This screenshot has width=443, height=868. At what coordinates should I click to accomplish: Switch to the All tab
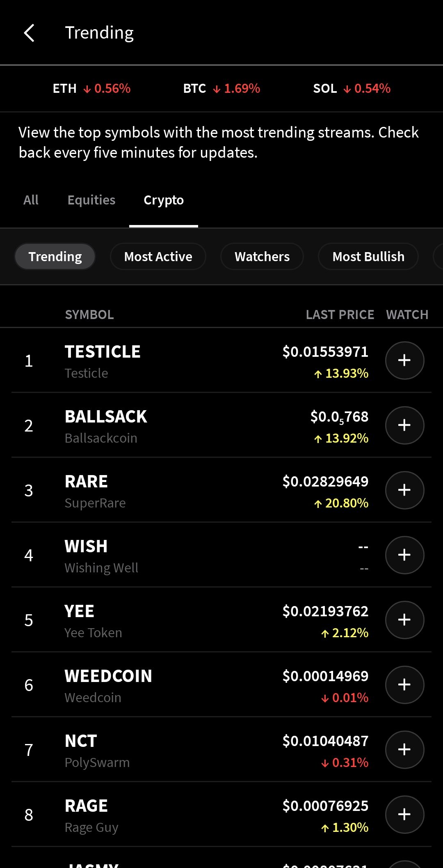pos(31,200)
